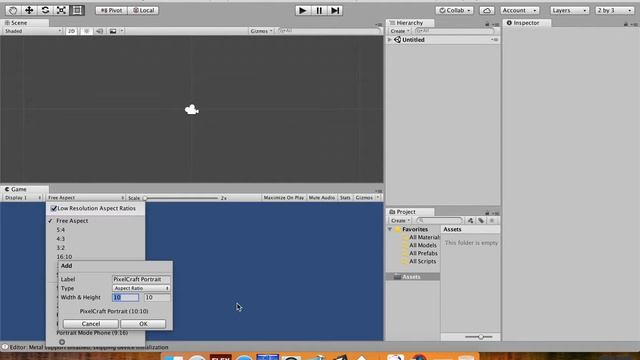Click the Project search field
The image size is (640, 360).
439,220
